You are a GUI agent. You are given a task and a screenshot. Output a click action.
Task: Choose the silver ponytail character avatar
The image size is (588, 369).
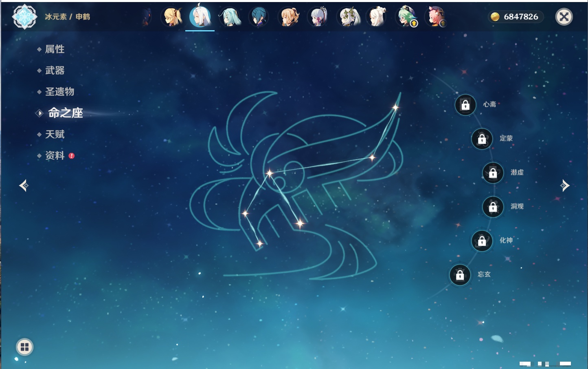click(x=318, y=17)
